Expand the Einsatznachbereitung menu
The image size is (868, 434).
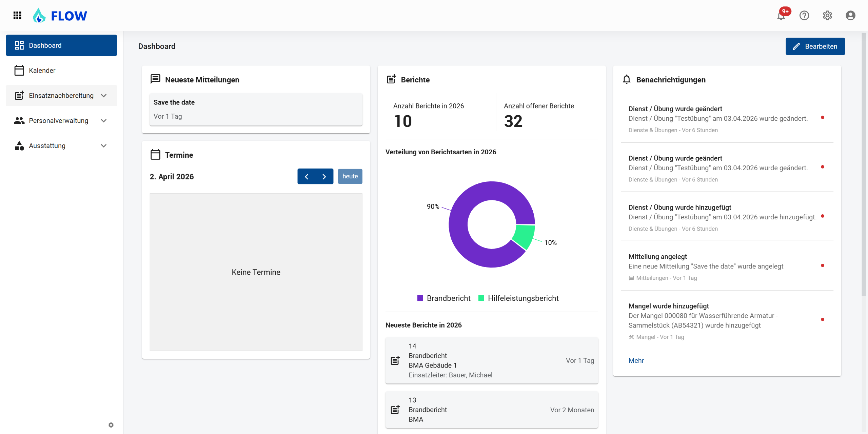[x=61, y=96]
